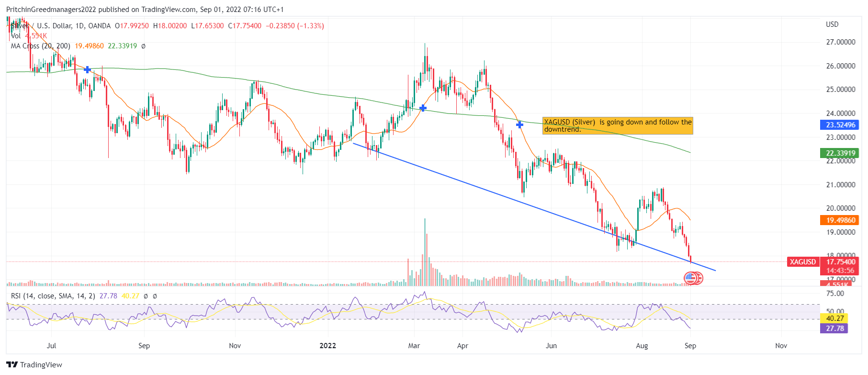This screenshot has height=375, width=868.
Task: Click the 27.00000 price axis tick
Action: click(x=841, y=42)
